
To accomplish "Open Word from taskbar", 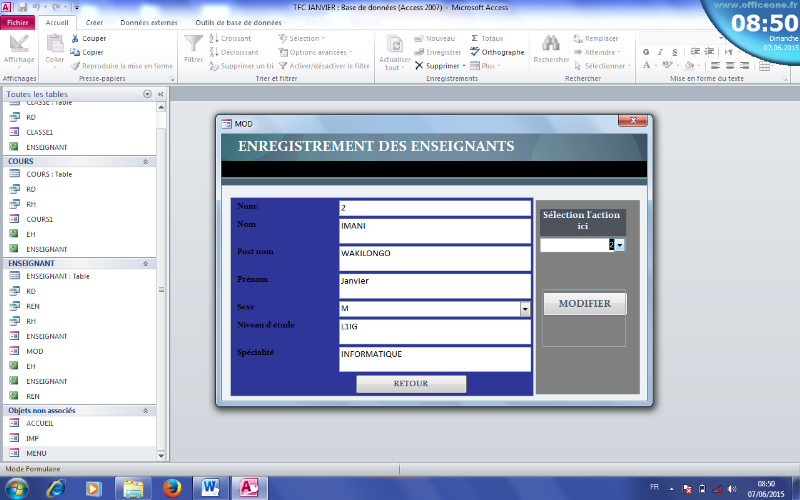I will 210,488.
